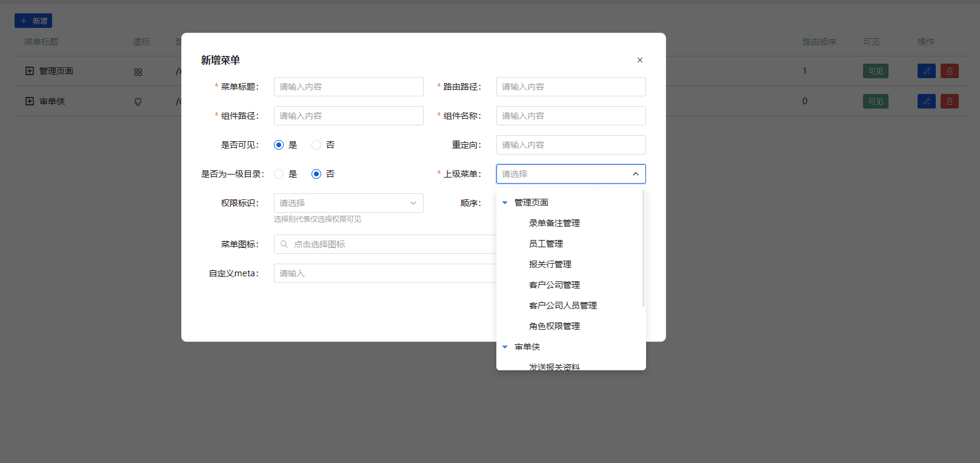Click the 菜单标题 column header
The image size is (980, 463).
tap(41, 42)
